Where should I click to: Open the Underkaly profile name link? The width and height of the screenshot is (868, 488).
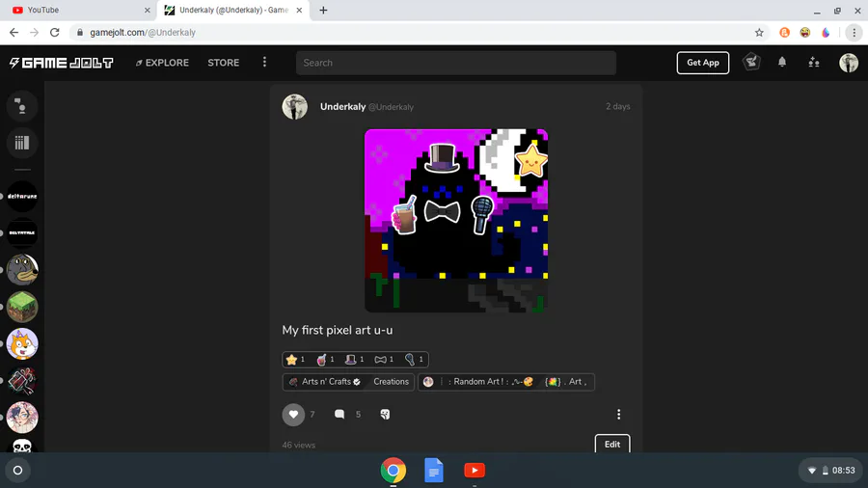[342, 107]
